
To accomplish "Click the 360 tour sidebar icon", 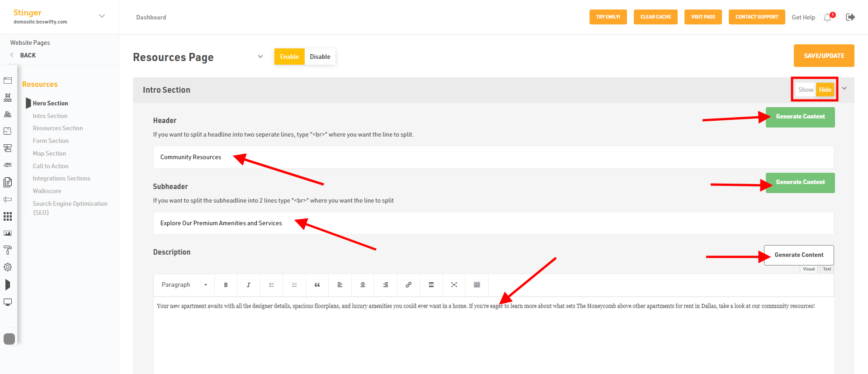I will tap(8, 165).
